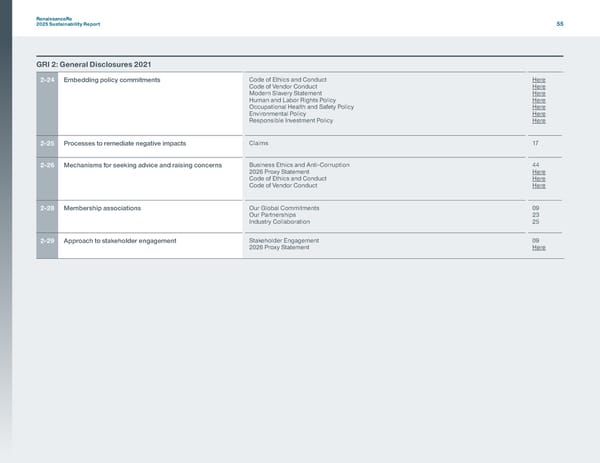Click 'Our Partnerships' text
Viewport: 600px width, 463px height.
pos(272,215)
